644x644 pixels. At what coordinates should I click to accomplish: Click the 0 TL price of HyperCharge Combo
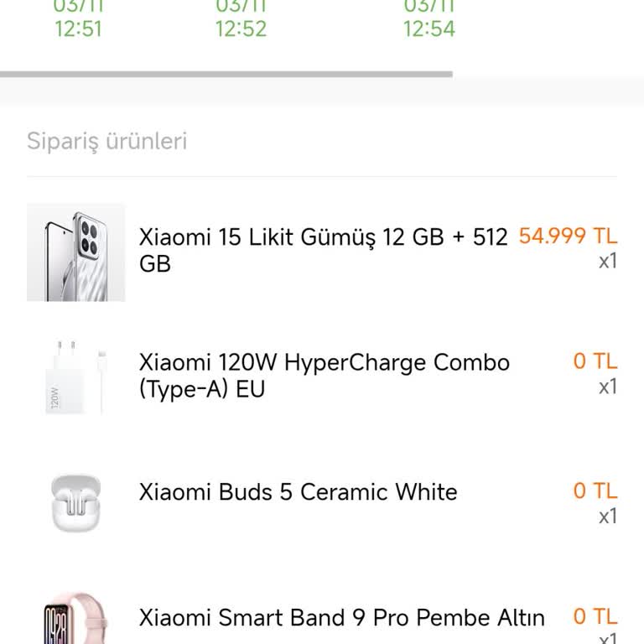point(595,361)
